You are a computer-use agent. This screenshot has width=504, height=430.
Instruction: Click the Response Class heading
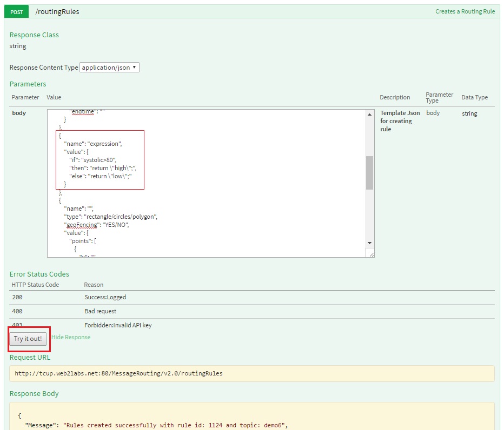click(34, 35)
